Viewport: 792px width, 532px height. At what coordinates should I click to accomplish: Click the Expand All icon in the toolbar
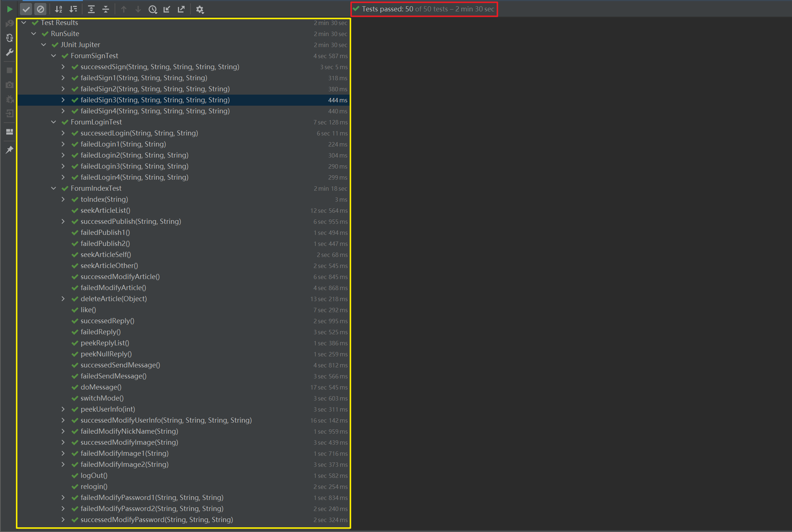click(x=91, y=9)
